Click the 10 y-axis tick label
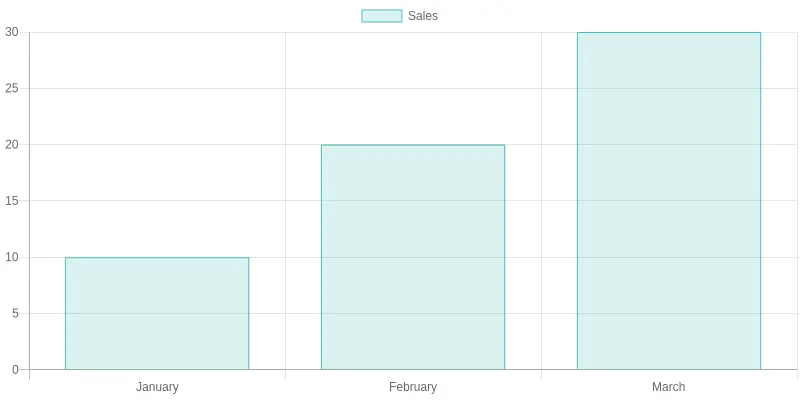 click(12, 257)
